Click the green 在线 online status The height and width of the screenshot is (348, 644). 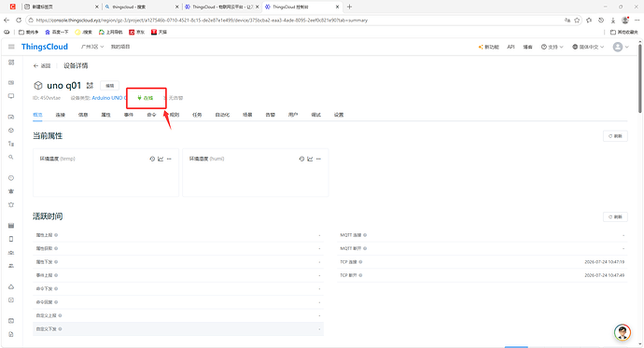[146, 98]
